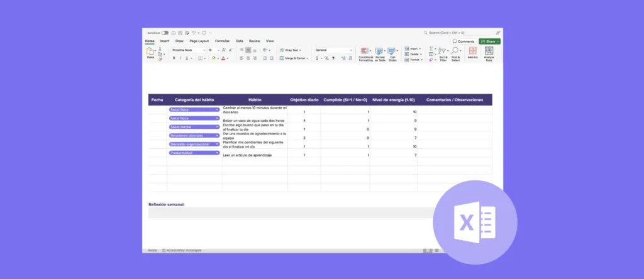Open the Comments button
The image size is (644, 279).
coord(464,41)
